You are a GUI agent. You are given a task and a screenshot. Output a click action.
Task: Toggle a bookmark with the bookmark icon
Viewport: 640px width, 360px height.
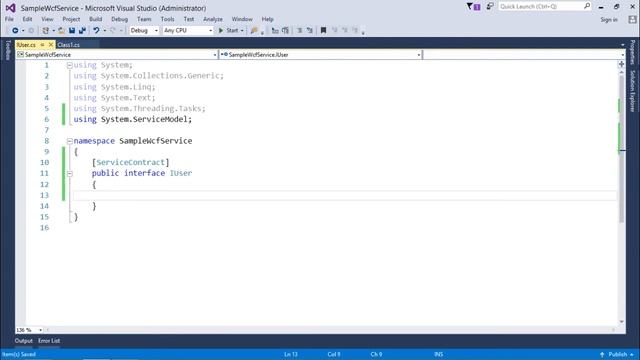pyautogui.click(x=323, y=31)
